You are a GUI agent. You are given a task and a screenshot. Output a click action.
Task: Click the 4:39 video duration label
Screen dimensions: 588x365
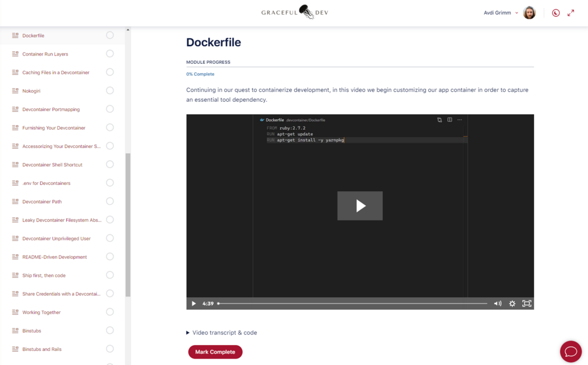[208, 304]
